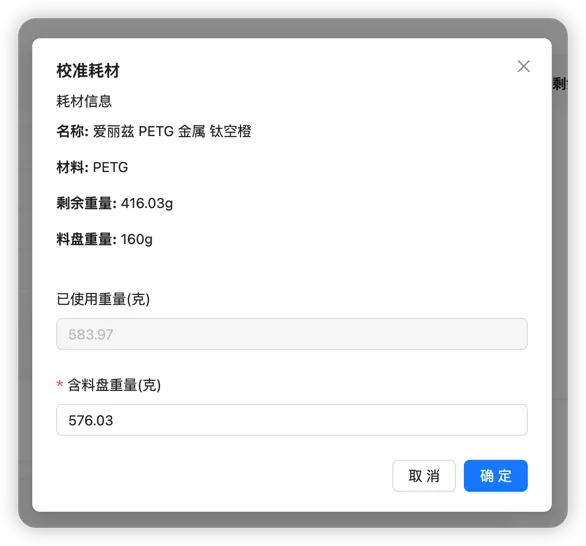Click the 已使用重量(克) label
Image resolution: width=586 pixels, height=546 pixels.
103,299
